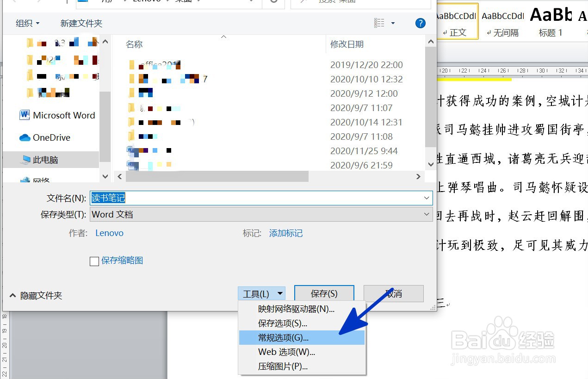Enable the 保存缩略图 checkbox
The image size is (588, 379).
tap(94, 261)
